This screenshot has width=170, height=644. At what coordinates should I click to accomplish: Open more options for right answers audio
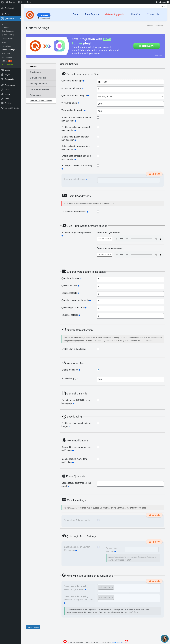[x=160, y=239]
